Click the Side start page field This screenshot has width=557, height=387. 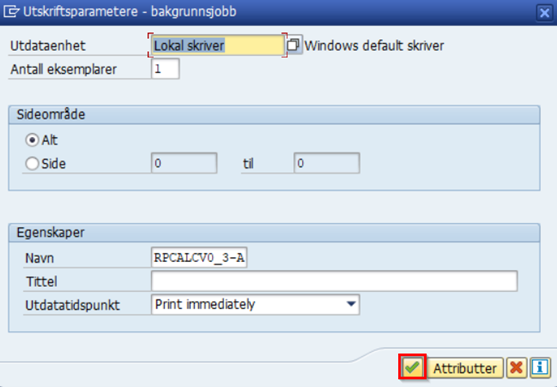pyautogui.click(x=184, y=163)
